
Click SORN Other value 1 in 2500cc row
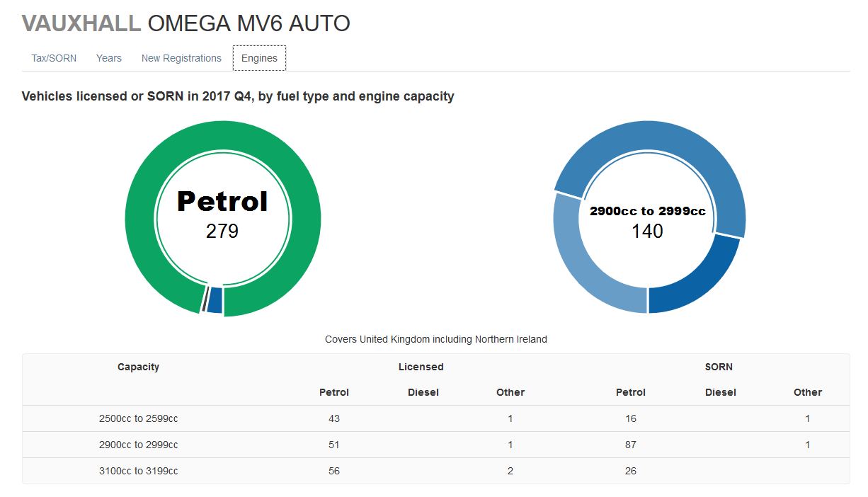808,418
